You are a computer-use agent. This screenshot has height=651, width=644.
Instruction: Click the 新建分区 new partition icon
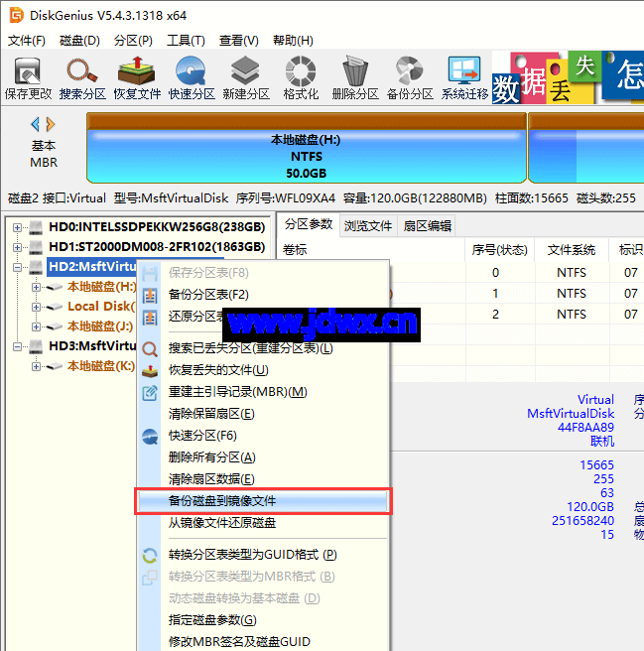[x=246, y=78]
